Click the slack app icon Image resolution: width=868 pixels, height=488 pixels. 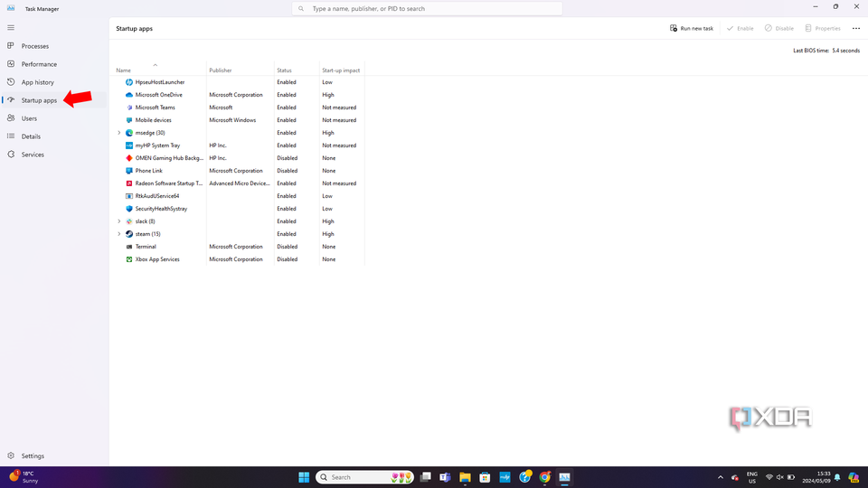(129, 221)
